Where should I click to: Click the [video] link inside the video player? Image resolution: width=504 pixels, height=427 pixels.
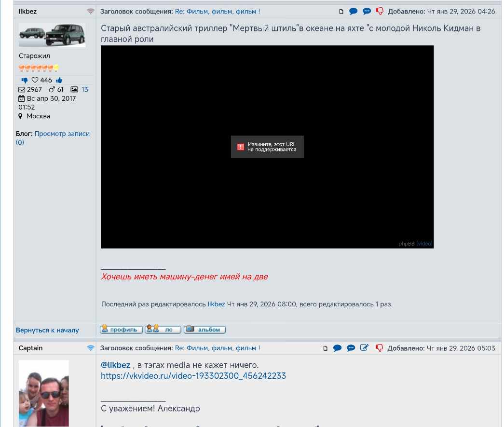[424, 244]
